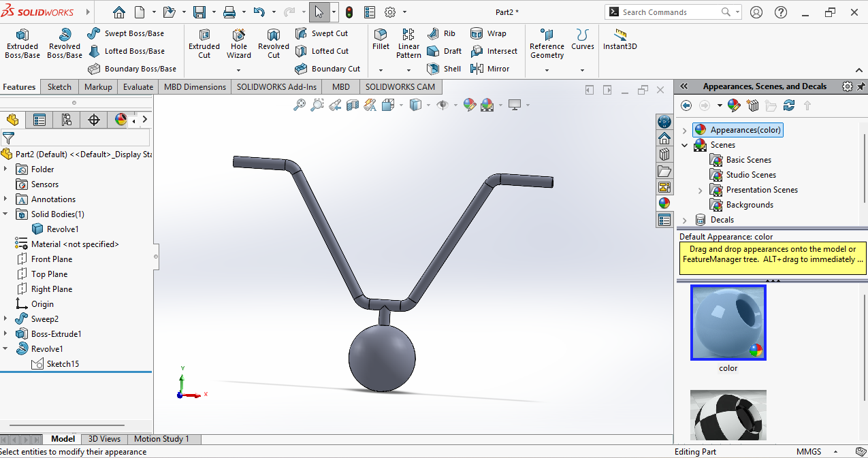Select Revolved Boss/Base tool
Screen dimensions: 868x458
tap(65, 44)
